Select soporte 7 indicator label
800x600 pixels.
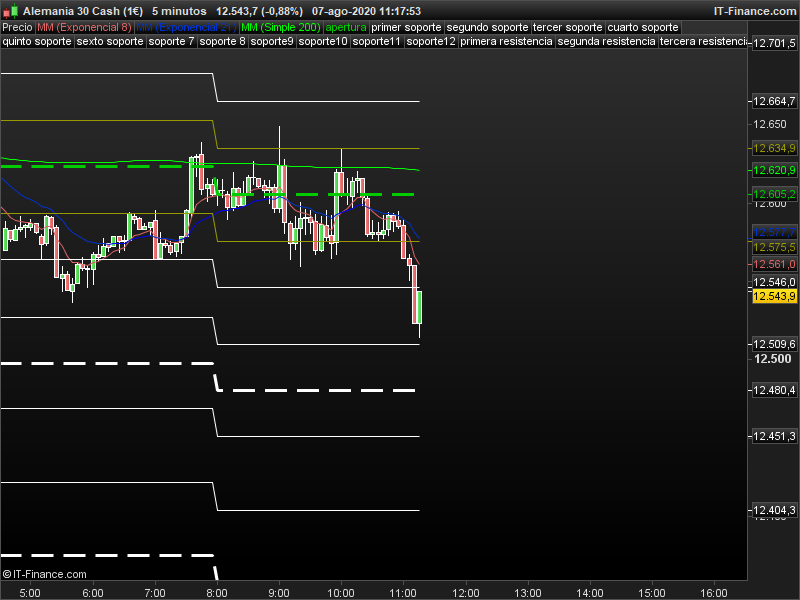(x=171, y=41)
